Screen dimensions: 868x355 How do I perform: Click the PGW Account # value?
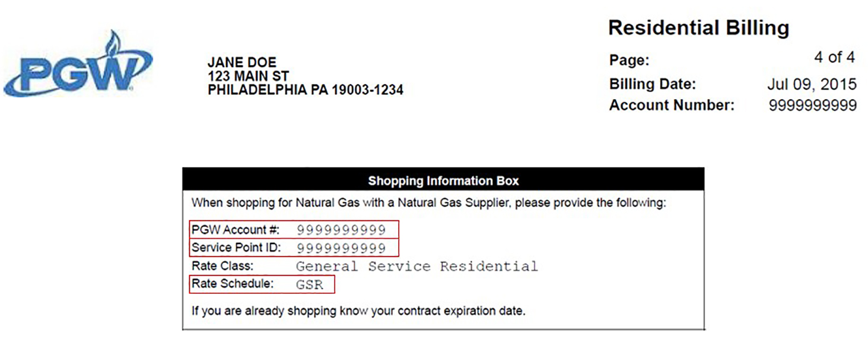coord(341,230)
